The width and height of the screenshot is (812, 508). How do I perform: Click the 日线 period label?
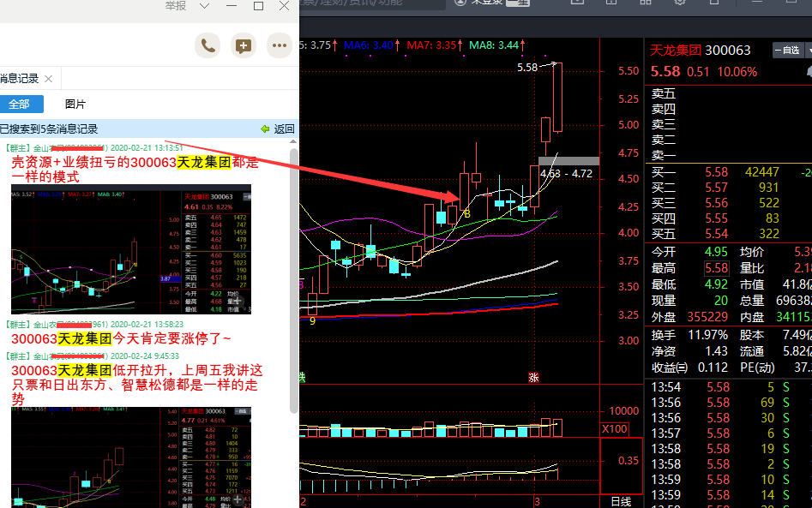click(x=621, y=502)
